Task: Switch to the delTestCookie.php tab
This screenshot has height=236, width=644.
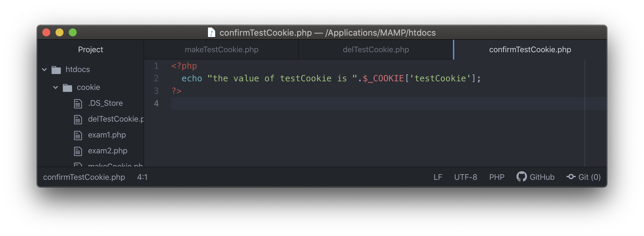Action: 376,50
